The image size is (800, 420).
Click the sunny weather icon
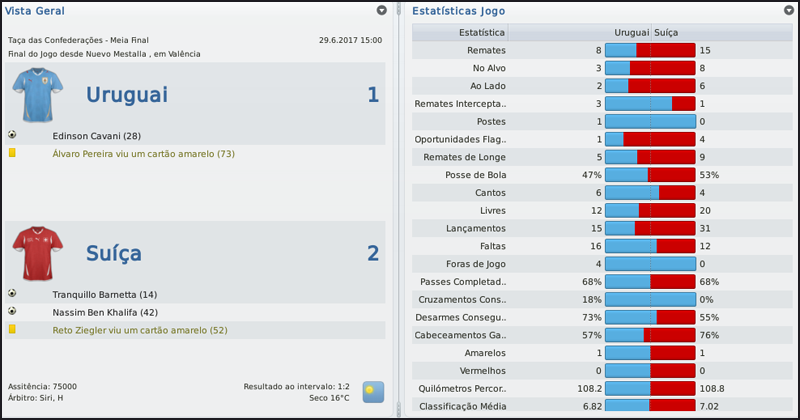372,391
